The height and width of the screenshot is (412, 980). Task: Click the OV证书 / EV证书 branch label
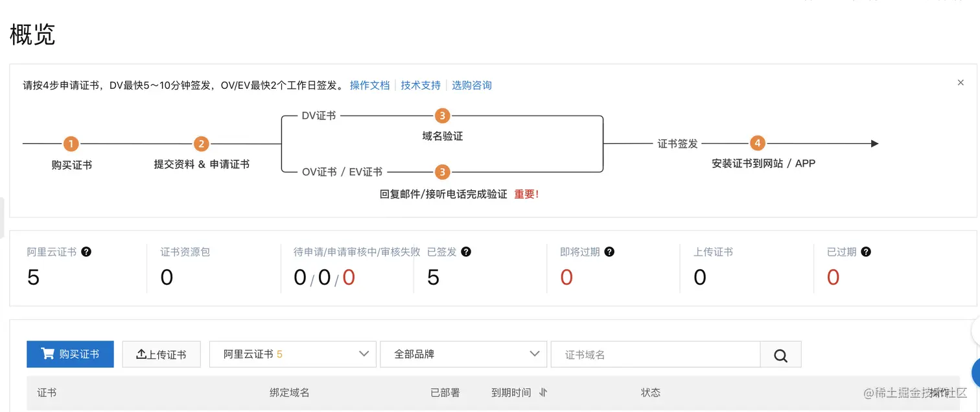pyautogui.click(x=342, y=172)
